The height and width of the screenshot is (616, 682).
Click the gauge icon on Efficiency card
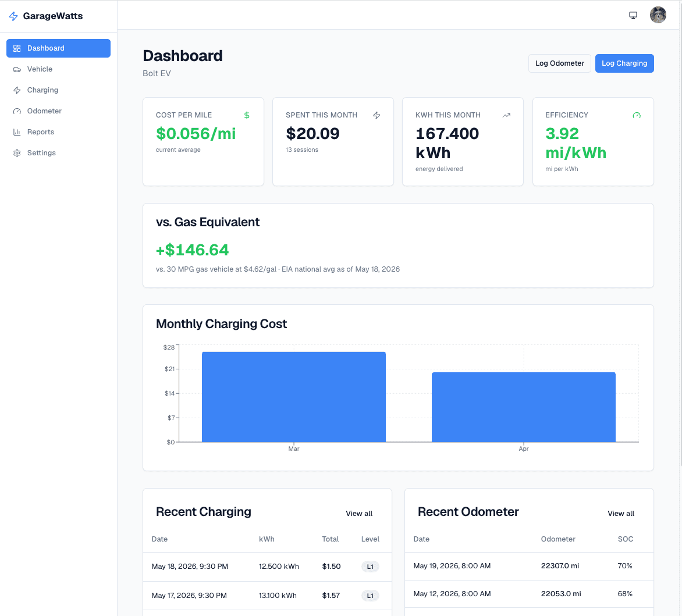pos(637,115)
